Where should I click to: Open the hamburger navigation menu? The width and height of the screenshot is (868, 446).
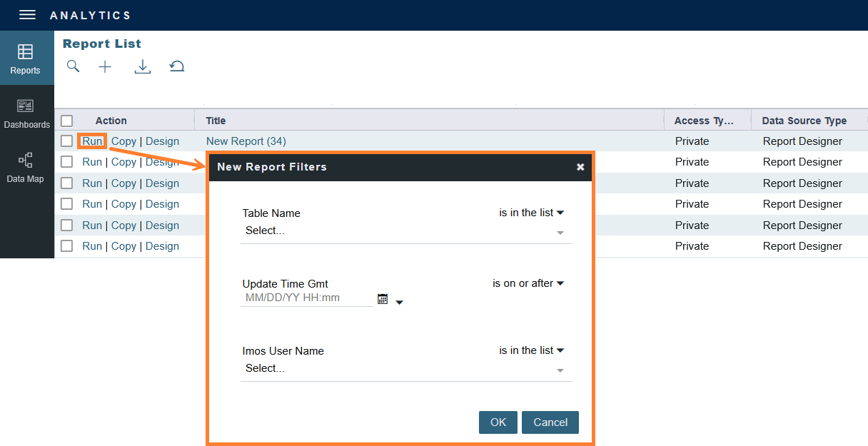click(27, 15)
